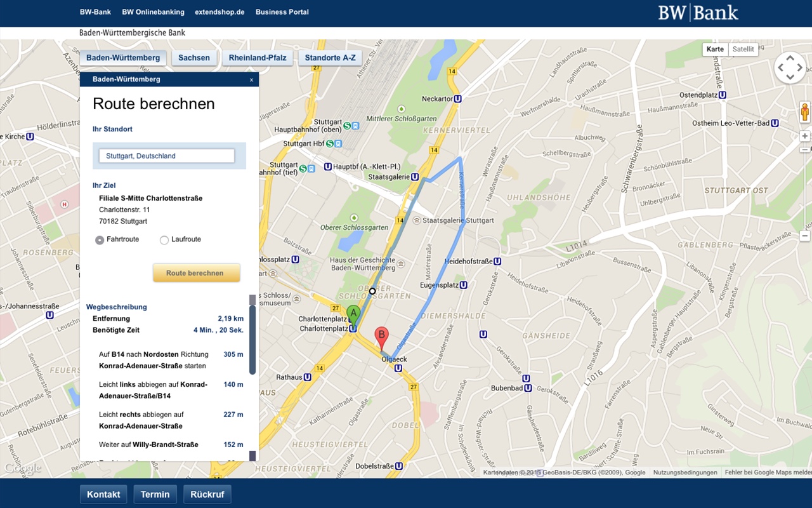
Task: Open the Rheinland-Pfalz locations tab
Action: pyautogui.click(x=258, y=58)
